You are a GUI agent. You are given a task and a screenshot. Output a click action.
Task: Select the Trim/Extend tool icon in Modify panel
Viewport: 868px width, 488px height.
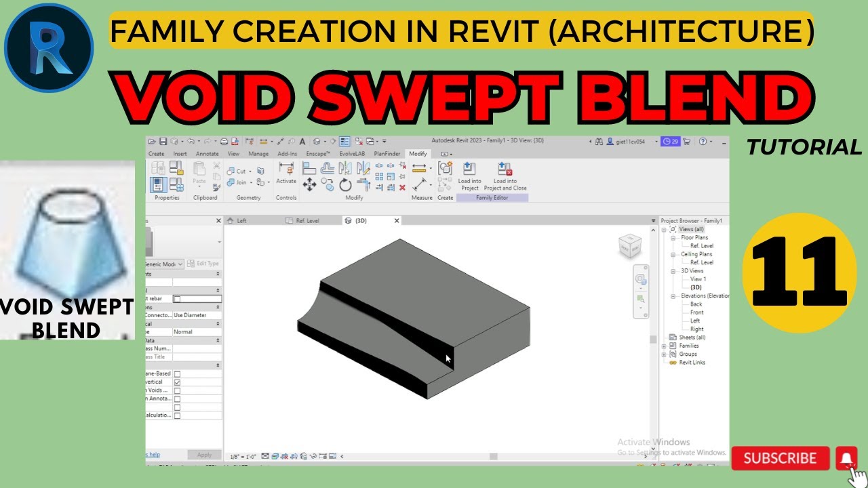click(363, 184)
